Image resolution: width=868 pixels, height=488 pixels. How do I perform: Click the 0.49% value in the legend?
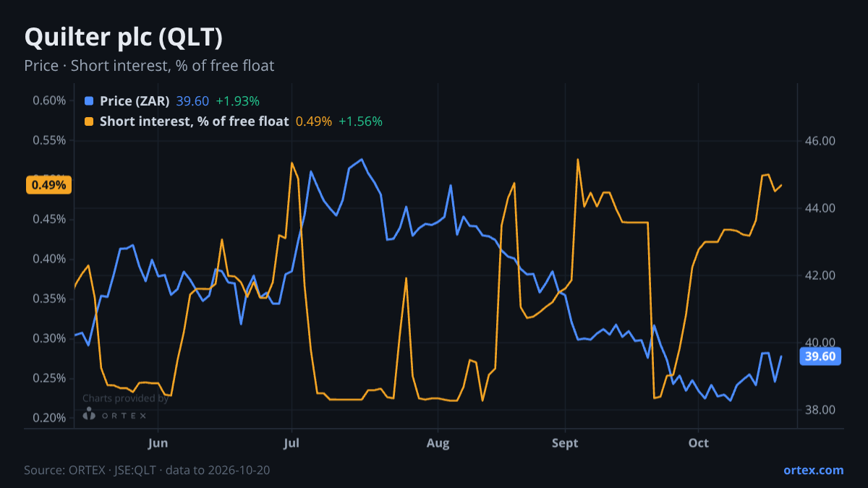(314, 121)
